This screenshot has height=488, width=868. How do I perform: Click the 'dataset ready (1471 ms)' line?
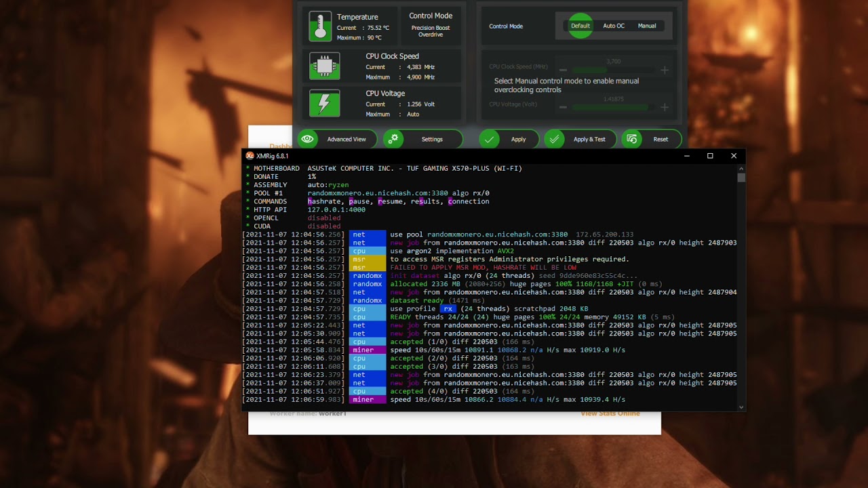(437, 300)
